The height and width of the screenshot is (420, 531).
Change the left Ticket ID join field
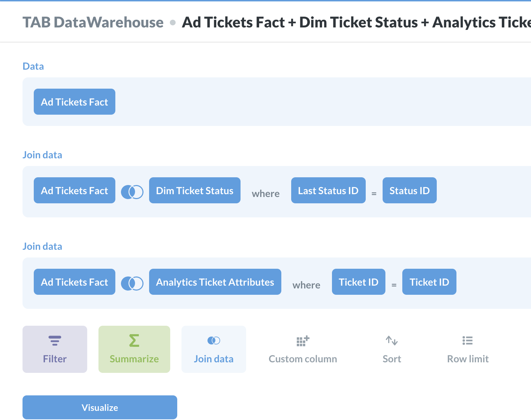(358, 282)
